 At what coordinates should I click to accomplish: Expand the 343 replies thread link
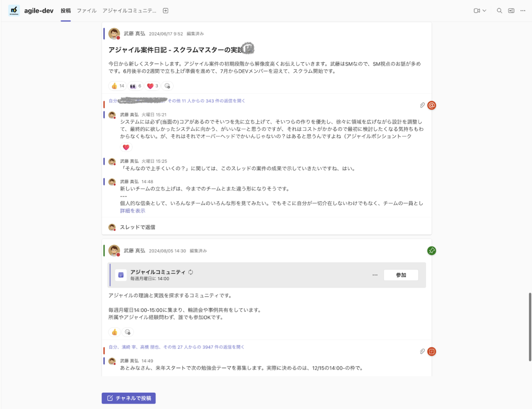[206, 101]
